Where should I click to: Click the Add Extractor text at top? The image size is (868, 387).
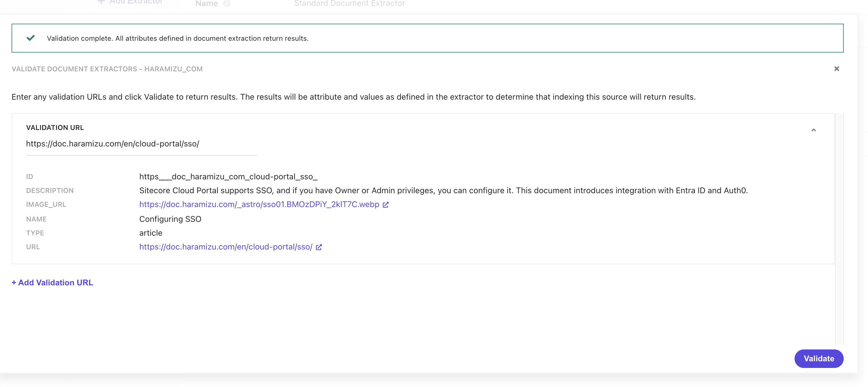click(136, 2)
